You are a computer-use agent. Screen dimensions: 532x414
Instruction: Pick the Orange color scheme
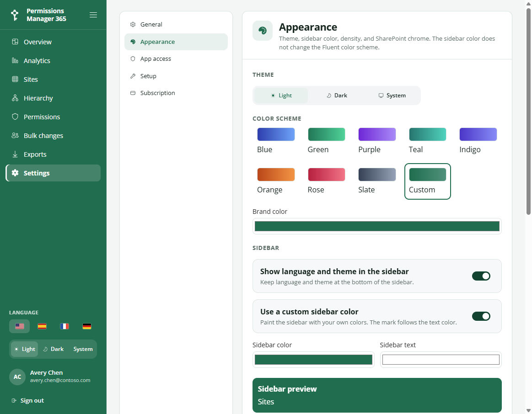coord(276,181)
